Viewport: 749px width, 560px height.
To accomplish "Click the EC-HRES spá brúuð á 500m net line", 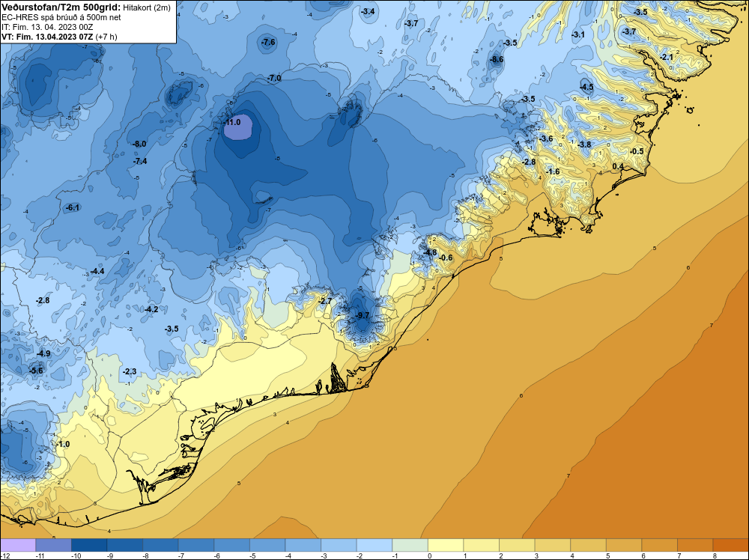I will pyautogui.click(x=61, y=17).
